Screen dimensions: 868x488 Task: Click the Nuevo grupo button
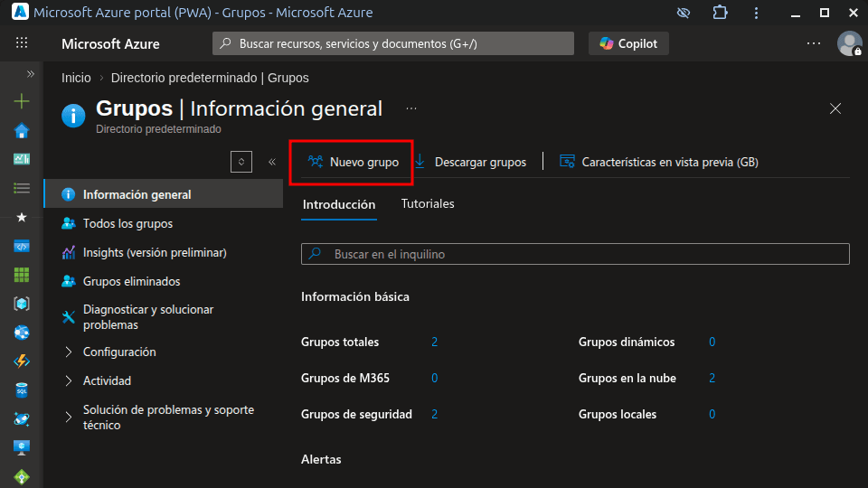(x=353, y=163)
